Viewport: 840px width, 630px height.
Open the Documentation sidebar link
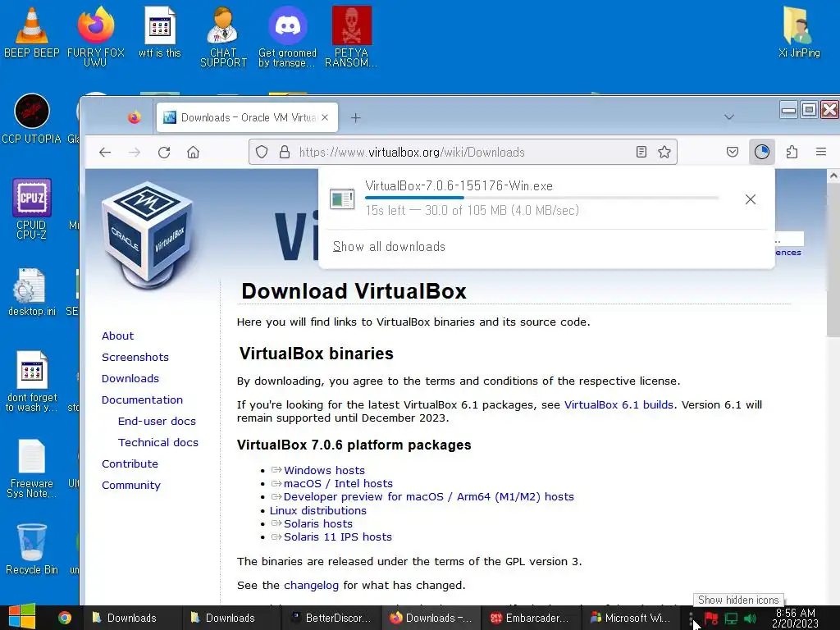[x=142, y=400]
